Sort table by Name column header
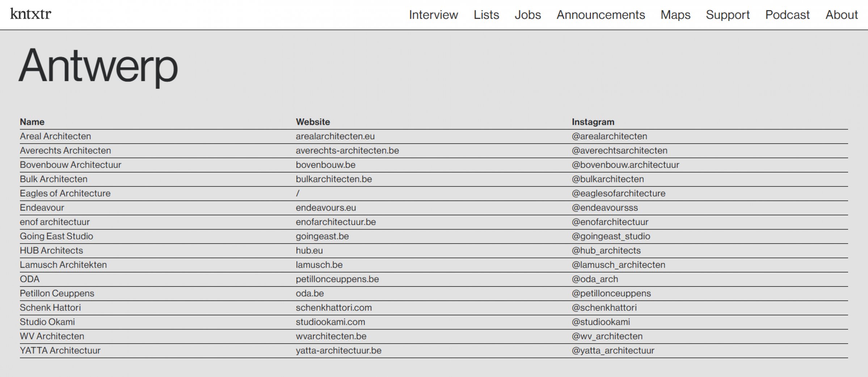 coord(32,122)
